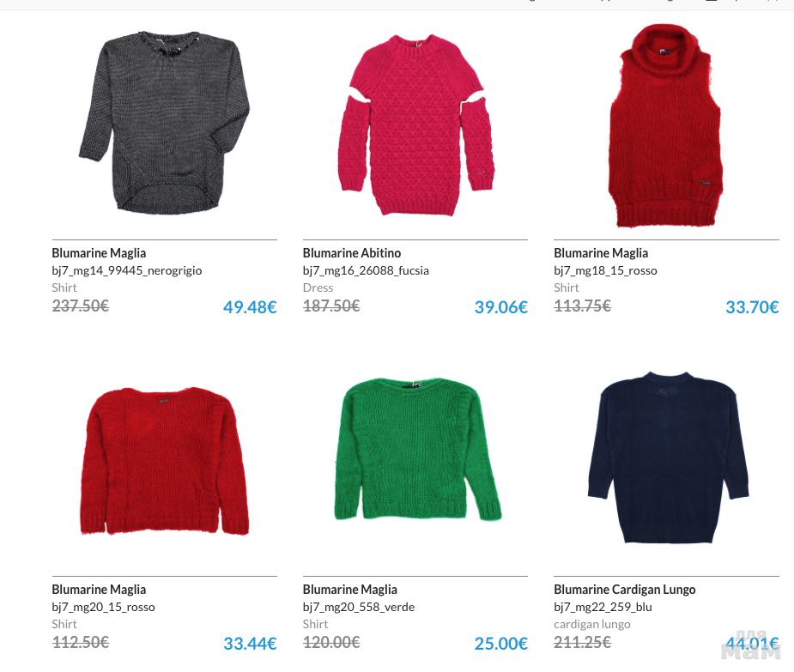Select the bj7_mg22_259_blu product code
The width and height of the screenshot is (794, 672).
point(603,607)
